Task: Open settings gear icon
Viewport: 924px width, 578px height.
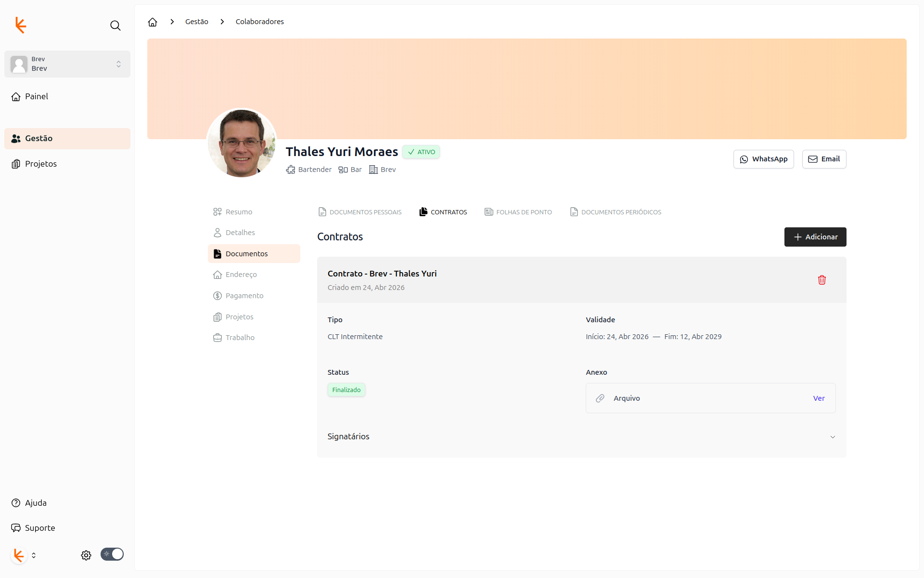Action: 86,555
